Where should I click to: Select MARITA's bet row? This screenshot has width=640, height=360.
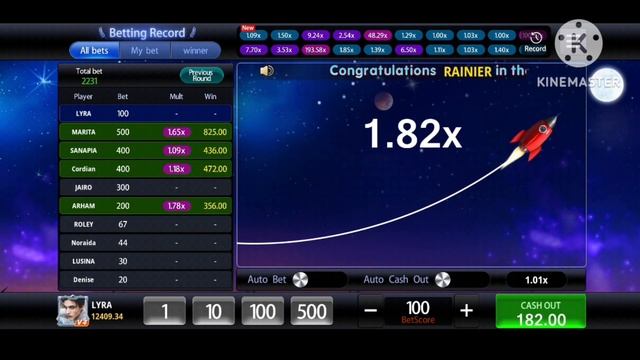146,132
